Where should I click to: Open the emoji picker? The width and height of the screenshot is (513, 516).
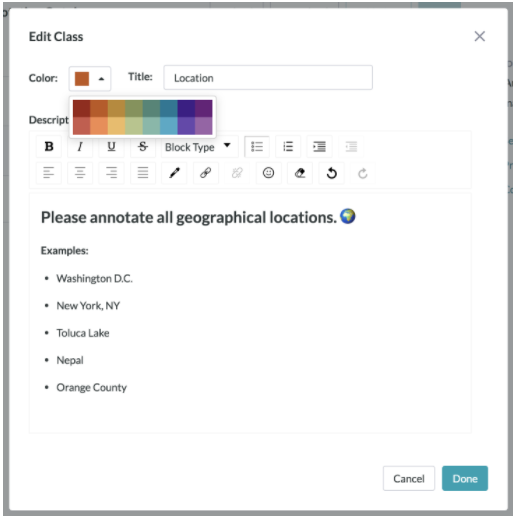(268, 173)
